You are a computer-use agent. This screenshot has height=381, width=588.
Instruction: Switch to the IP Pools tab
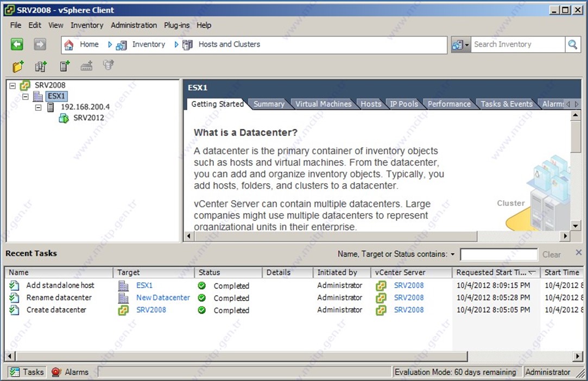[404, 104]
